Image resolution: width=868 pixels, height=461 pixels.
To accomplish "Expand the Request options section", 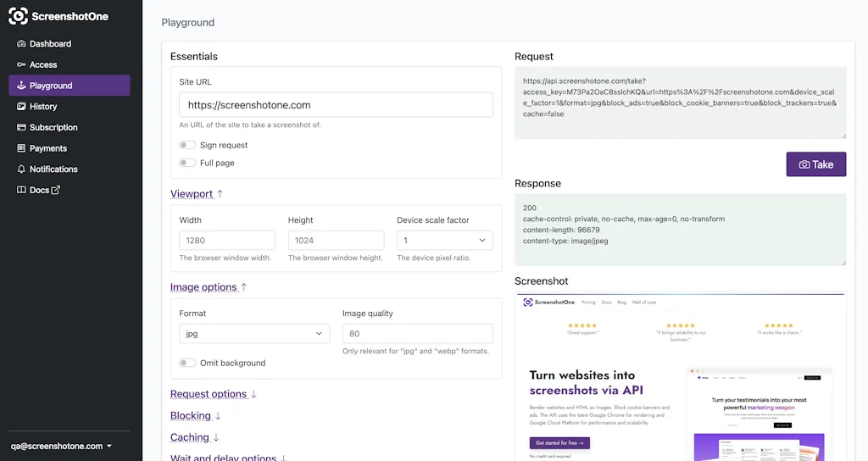I will 213,394.
